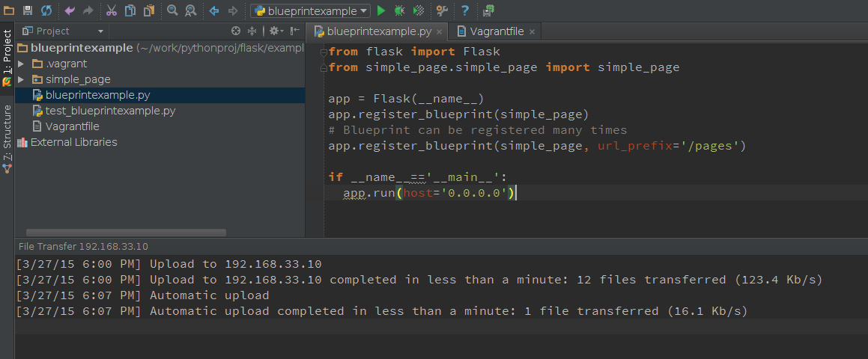Viewport: 868px width, 359px height.
Task: Navigate back with the blue left arrow
Action: click(214, 10)
